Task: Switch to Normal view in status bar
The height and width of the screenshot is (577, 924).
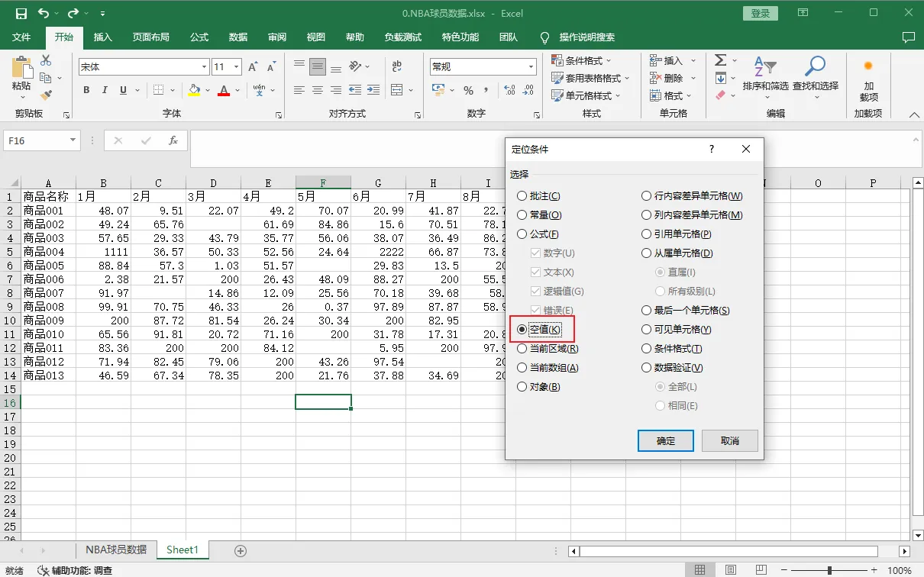Action: (699, 570)
